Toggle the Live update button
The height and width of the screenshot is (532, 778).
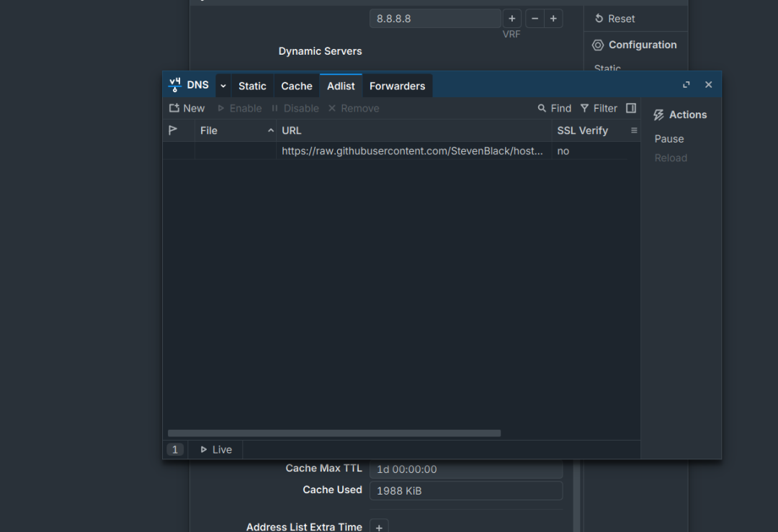tap(216, 450)
